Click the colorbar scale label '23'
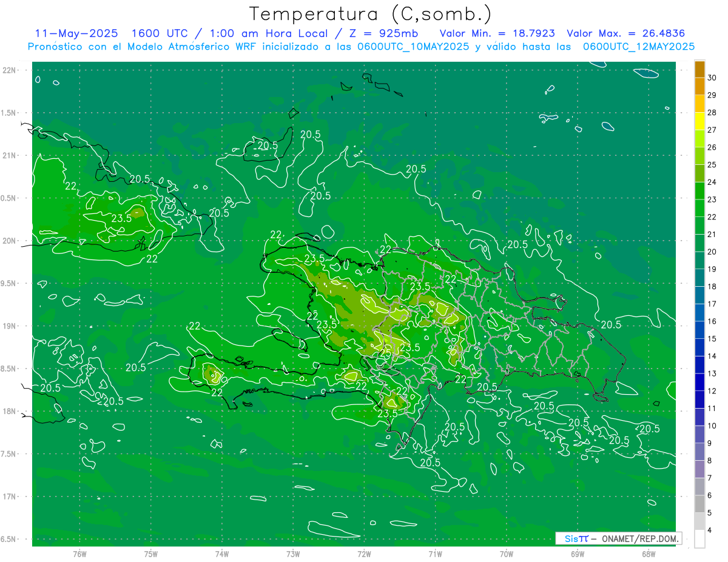The width and height of the screenshot is (728, 562). (x=712, y=199)
